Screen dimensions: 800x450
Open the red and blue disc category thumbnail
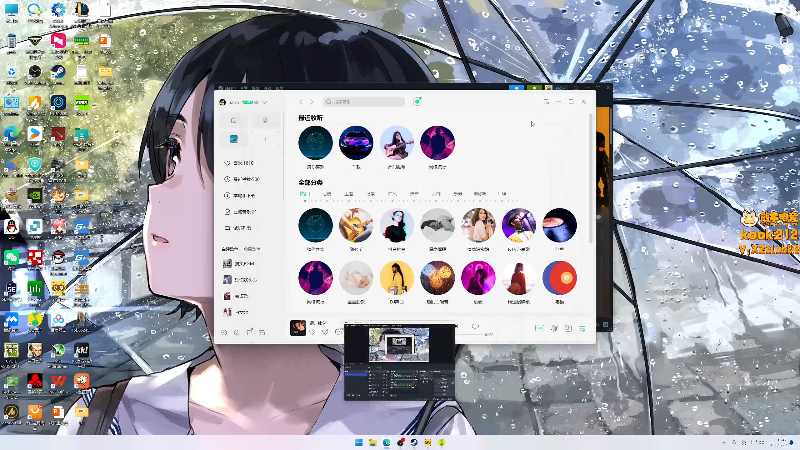pos(560,278)
